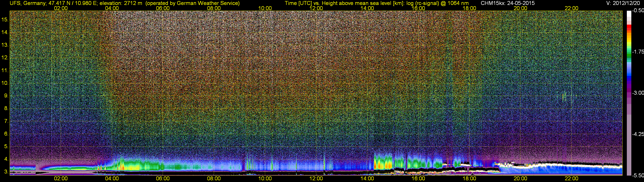Select "20:00" on the upper time axis
644x182 pixels.
click(520, 8)
